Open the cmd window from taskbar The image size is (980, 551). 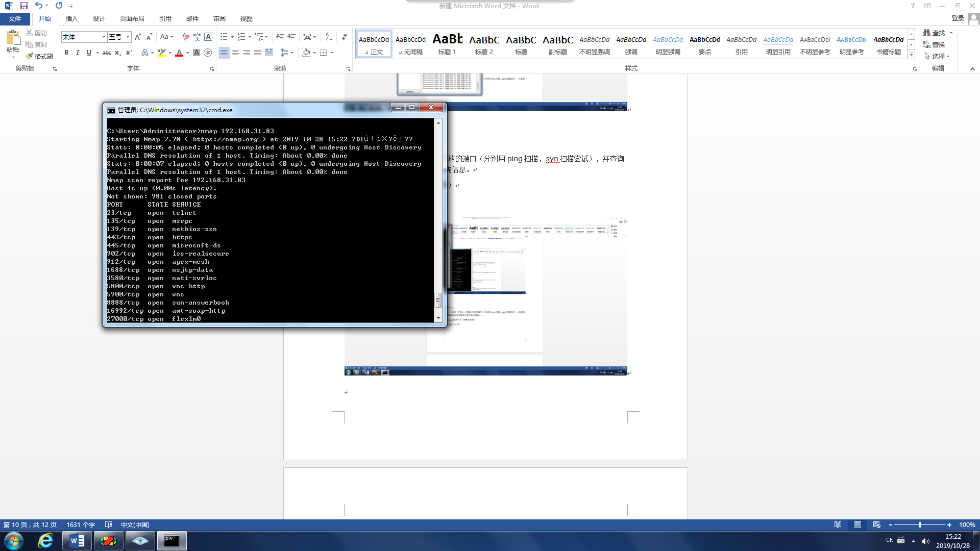click(171, 540)
